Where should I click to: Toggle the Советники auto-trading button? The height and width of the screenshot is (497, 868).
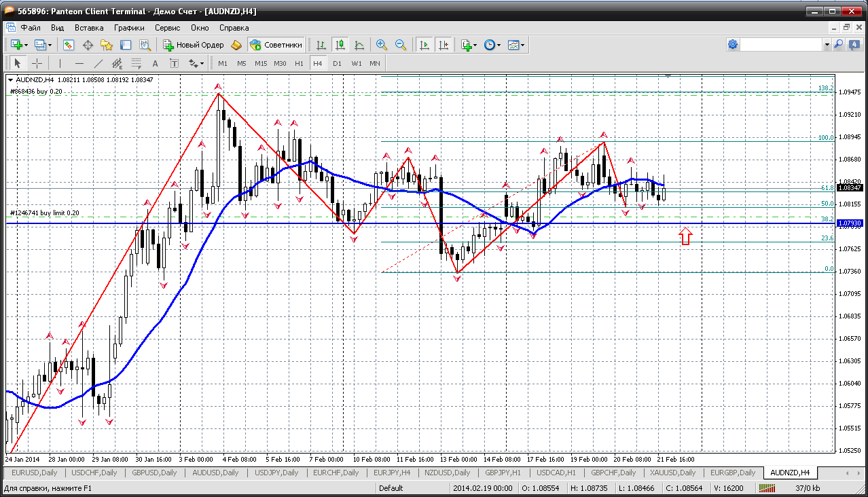[276, 45]
